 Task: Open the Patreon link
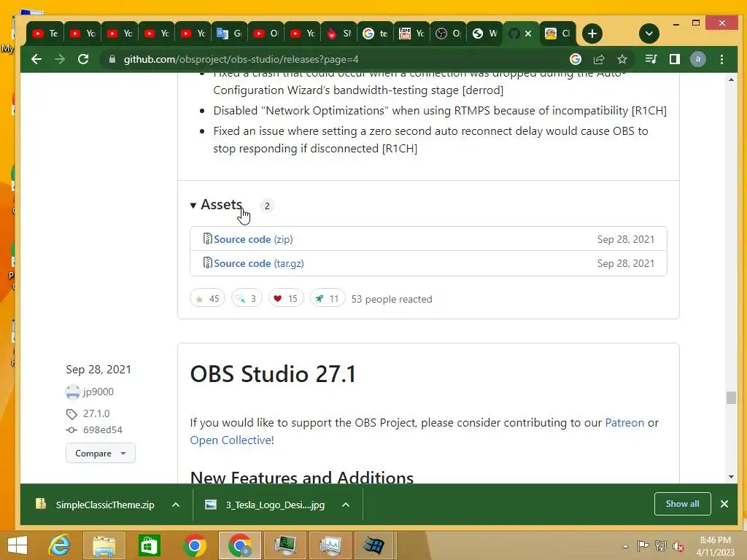(624, 422)
